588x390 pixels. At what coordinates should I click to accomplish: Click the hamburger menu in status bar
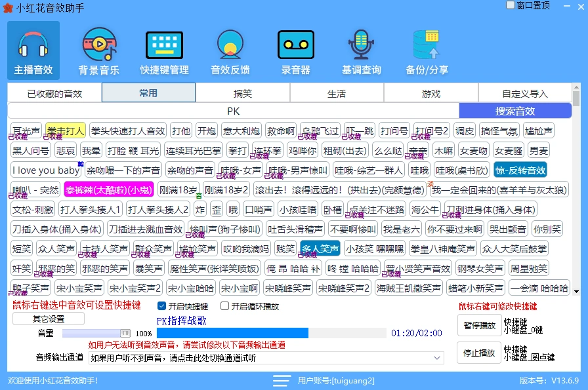click(281, 379)
